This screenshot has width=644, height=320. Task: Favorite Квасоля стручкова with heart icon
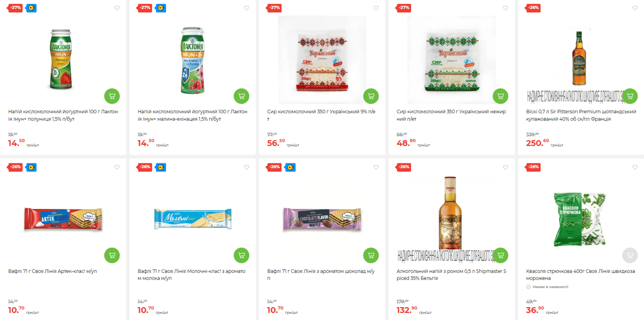[x=635, y=167]
